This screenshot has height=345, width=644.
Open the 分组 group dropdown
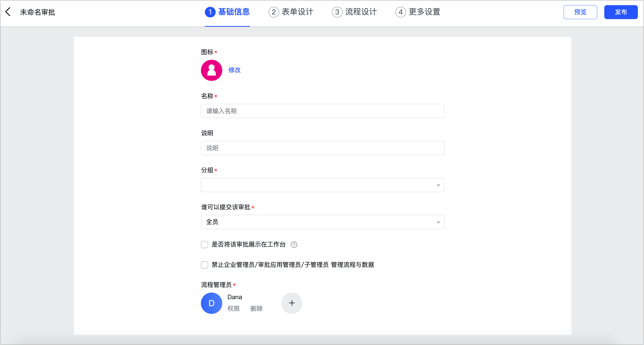pyautogui.click(x=322, y=185)
